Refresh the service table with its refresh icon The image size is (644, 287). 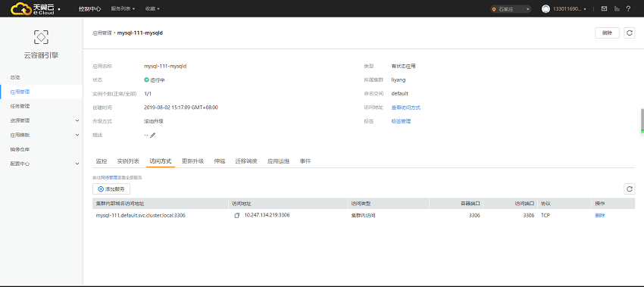[629, 189]
